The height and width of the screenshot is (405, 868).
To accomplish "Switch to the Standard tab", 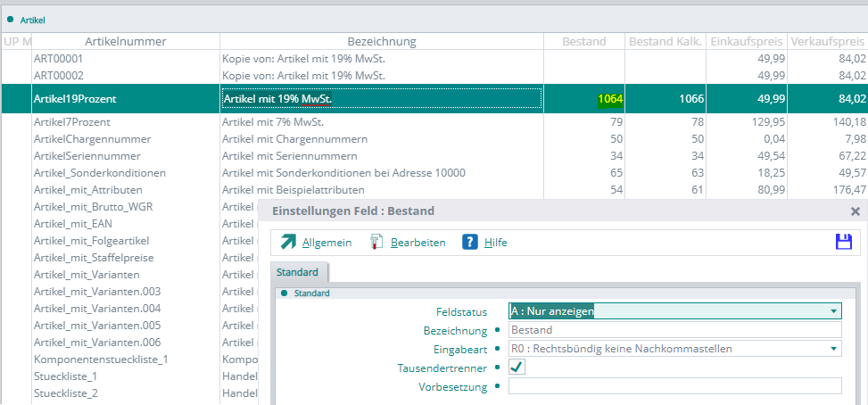I will click(x=299, y=272).
